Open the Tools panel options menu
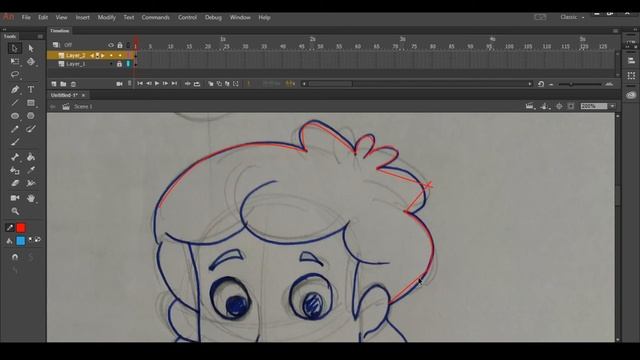Image resolution: width=640 pixels, height=360 pixels. coord(40,36)
